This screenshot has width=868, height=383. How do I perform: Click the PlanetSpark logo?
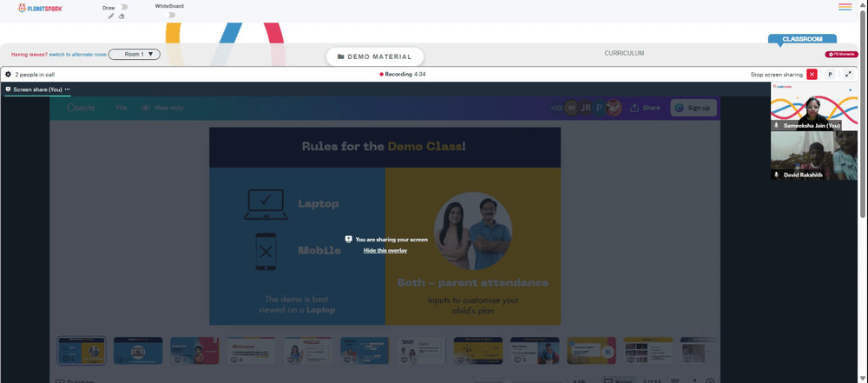pyautogui.click(x=40, y=9)
